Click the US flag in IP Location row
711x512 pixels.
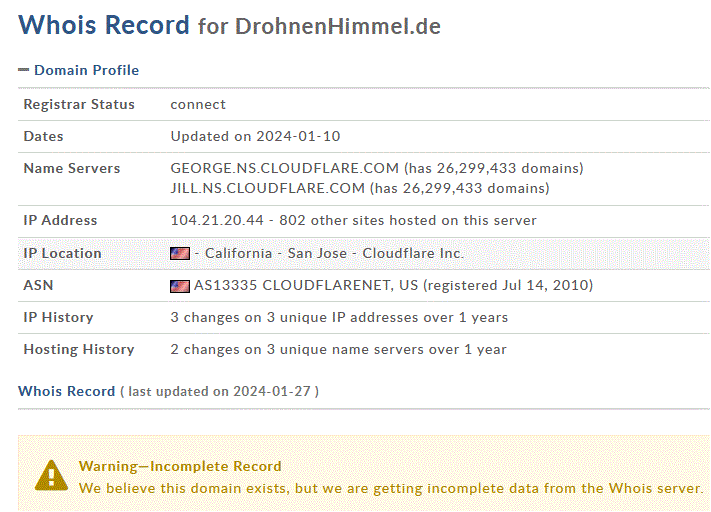pyautogui.click(x=180, y=253)
